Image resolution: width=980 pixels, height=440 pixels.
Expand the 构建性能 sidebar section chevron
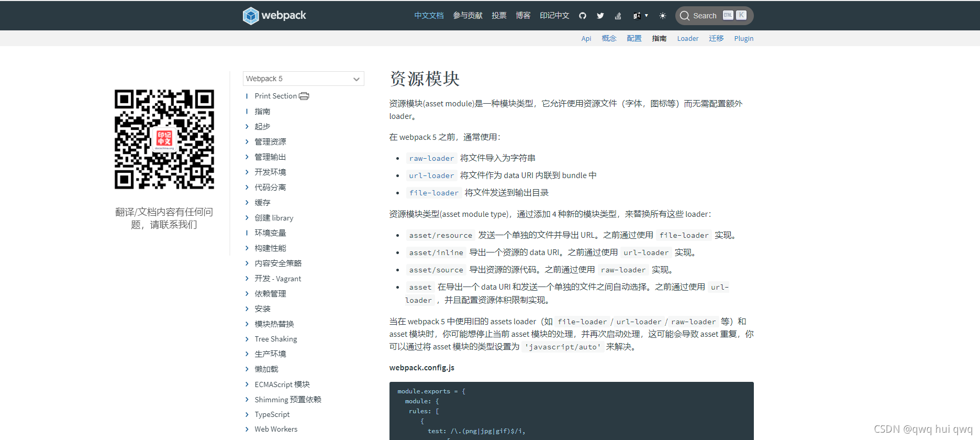pos(247,248)
